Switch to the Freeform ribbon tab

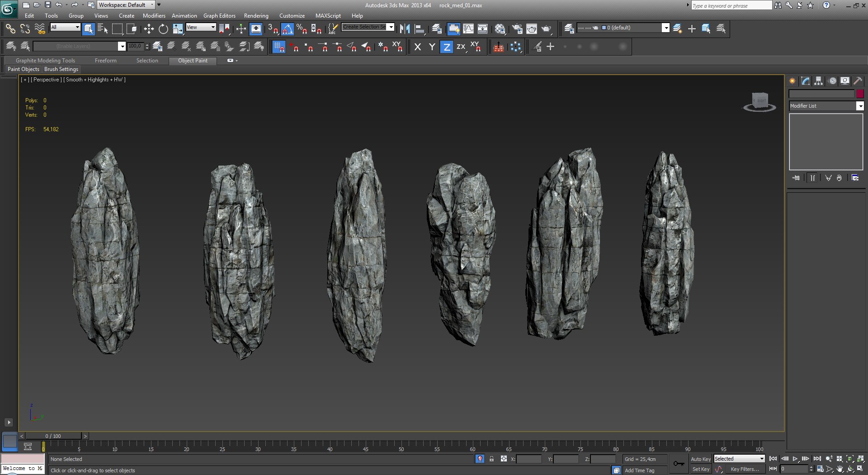point(105,61)
